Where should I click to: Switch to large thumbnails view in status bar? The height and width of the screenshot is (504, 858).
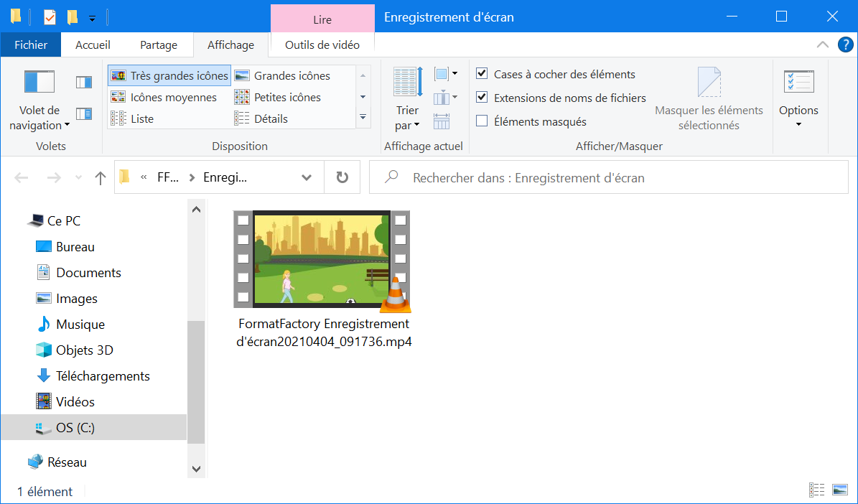(839, 490)
